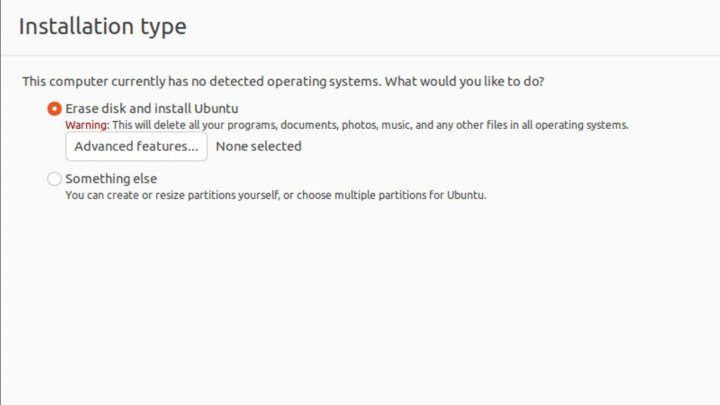Select the "Something else" radio button

[54, 179]
